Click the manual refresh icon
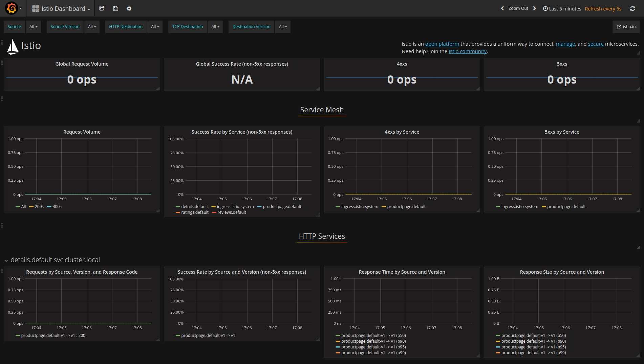Viewport: 644px width, 364px height. click(x=632, y=8)
